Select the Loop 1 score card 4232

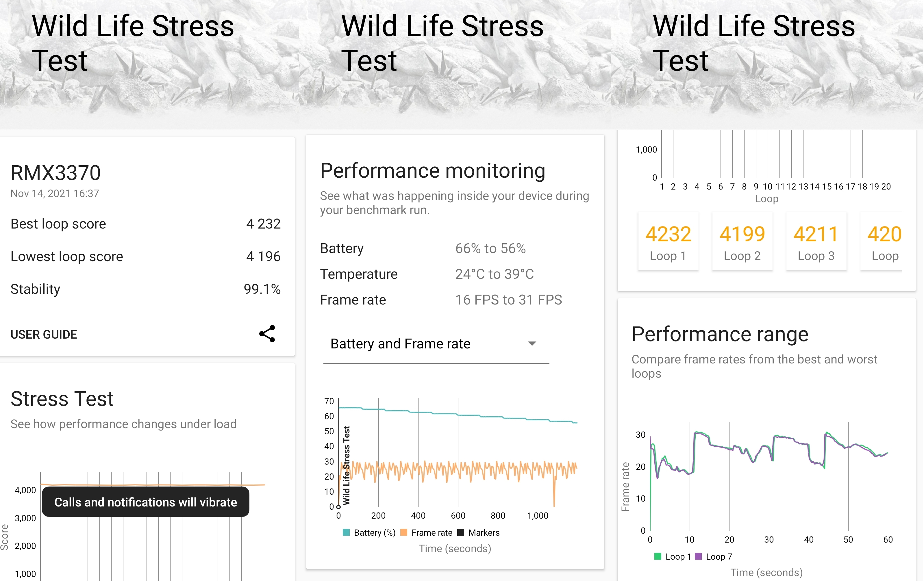pyautogui.click(x=668, y=242)
